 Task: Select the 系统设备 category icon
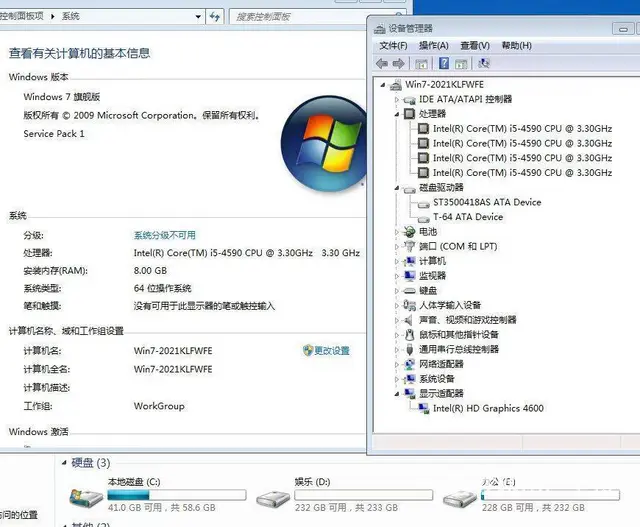pos(409,379)
